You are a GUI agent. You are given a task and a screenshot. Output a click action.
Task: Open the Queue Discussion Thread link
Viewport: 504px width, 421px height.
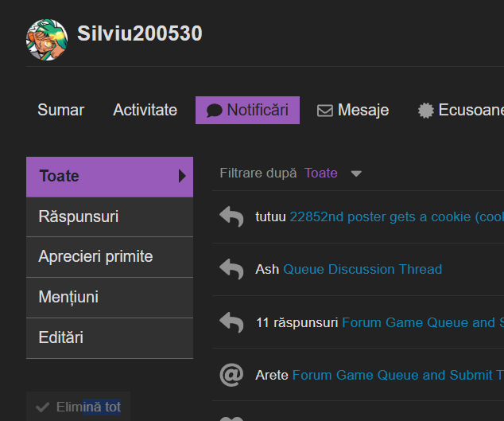pyautogui.click(x=362, y=269)
